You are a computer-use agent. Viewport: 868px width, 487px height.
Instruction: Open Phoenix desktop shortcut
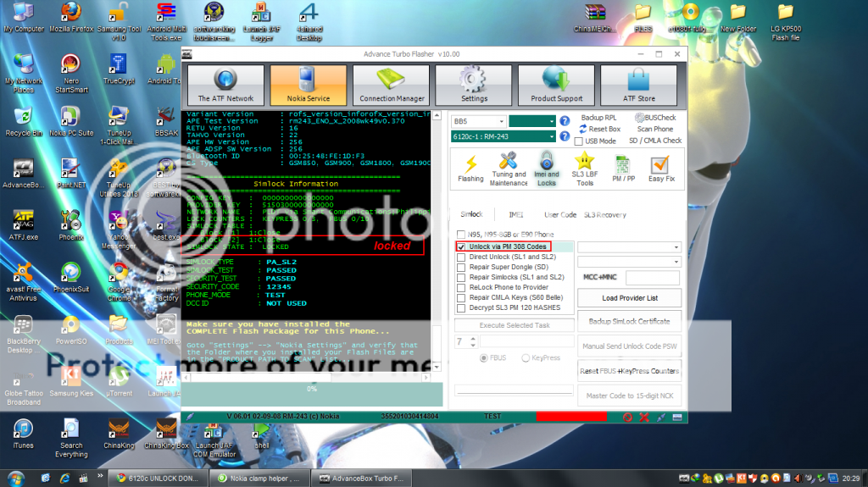(71, 225)
